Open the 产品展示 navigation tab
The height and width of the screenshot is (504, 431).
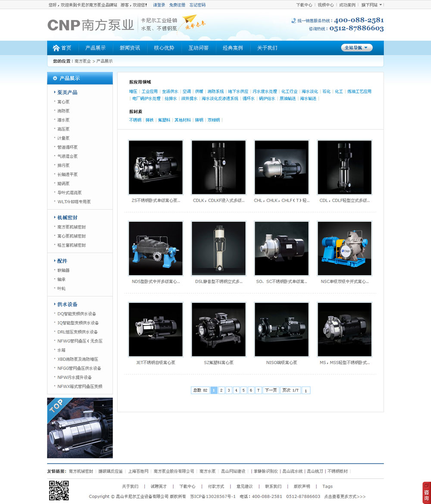click(x=95, y=48)
